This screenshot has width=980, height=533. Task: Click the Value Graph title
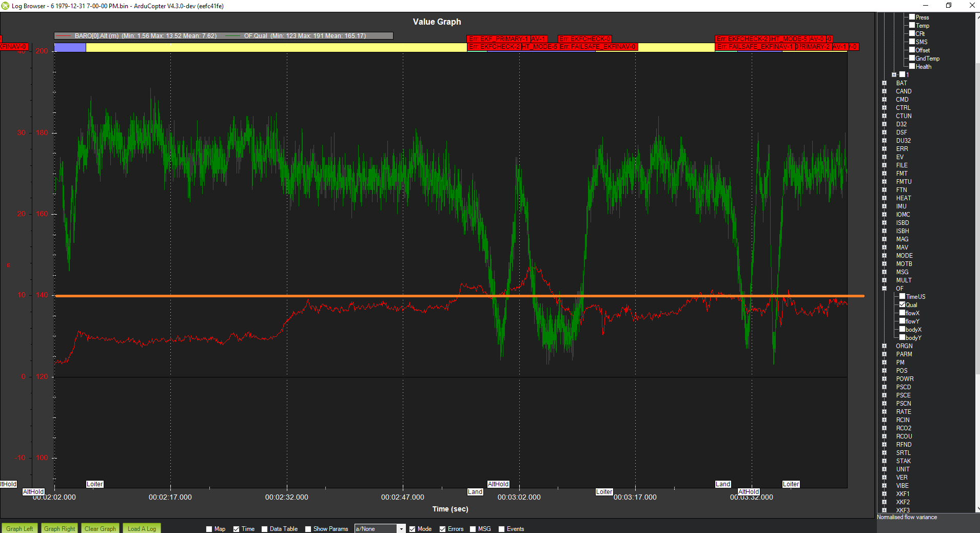click(x=437, y=22)
